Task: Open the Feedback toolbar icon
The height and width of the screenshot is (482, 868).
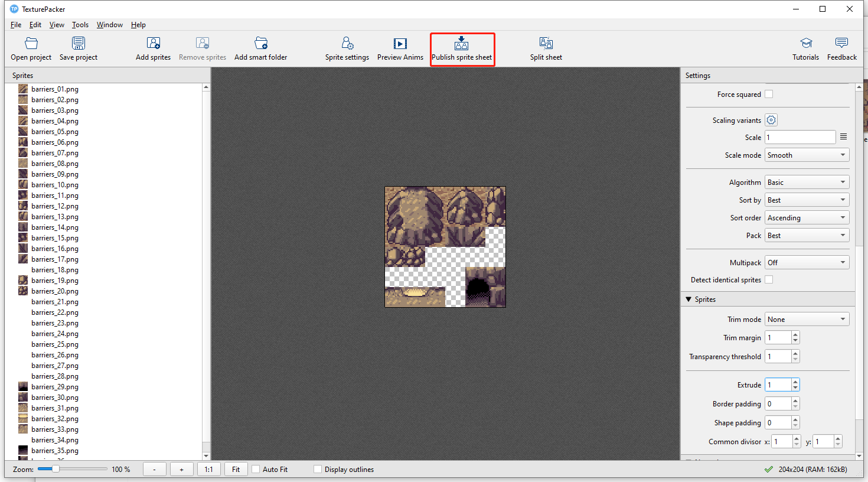Action: coord(842,43)
